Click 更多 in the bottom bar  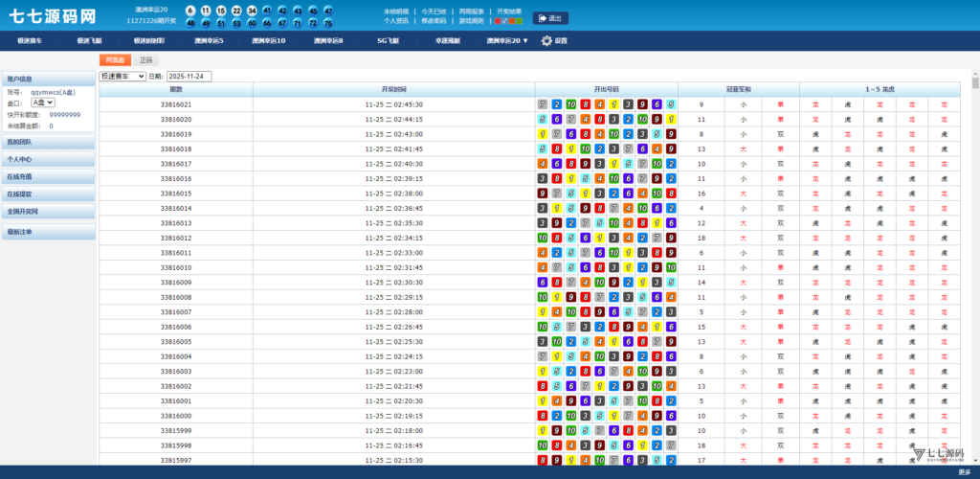(965, 472)
